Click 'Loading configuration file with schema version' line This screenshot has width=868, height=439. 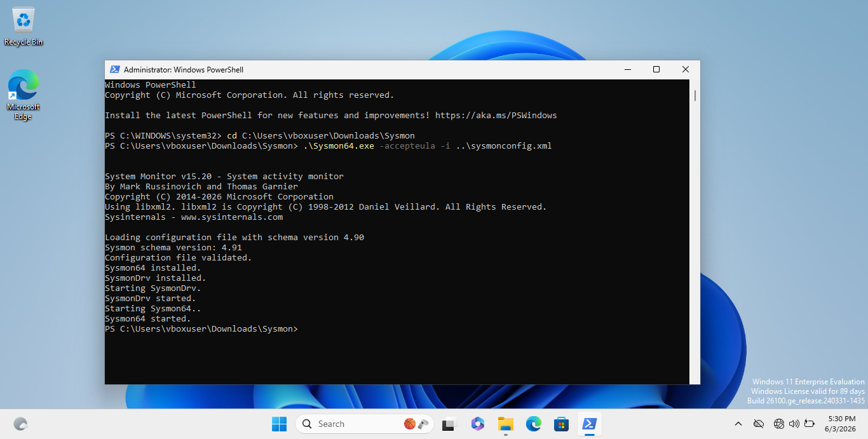tap(234, 238)
